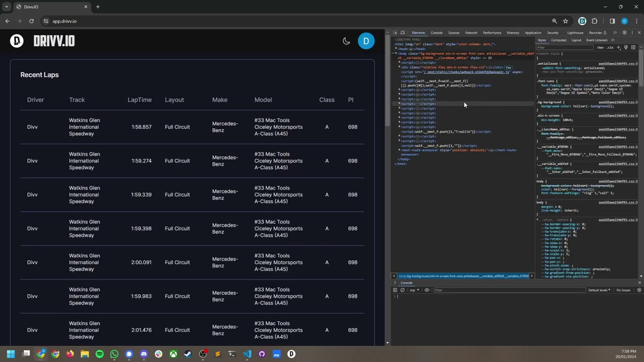Add a new style rule with plus icon
The height and width of the screenshot is (362, 644).
(x=619, y=48)
